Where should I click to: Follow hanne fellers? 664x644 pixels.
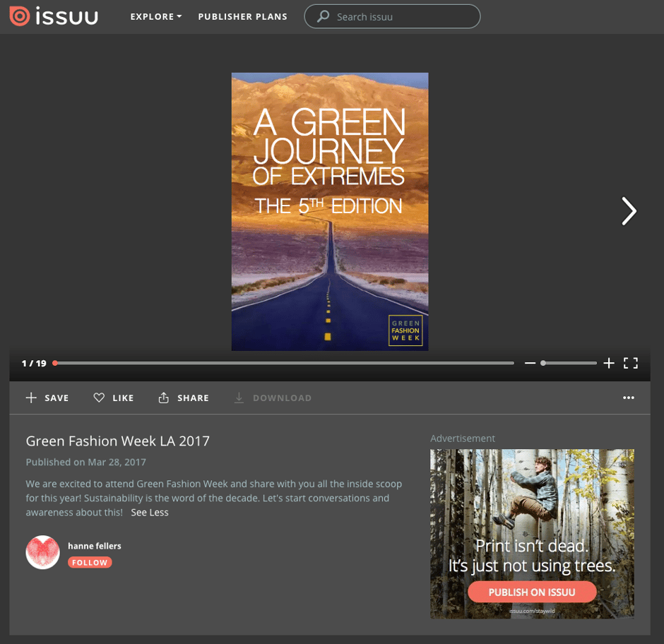(x=90, y=562)
